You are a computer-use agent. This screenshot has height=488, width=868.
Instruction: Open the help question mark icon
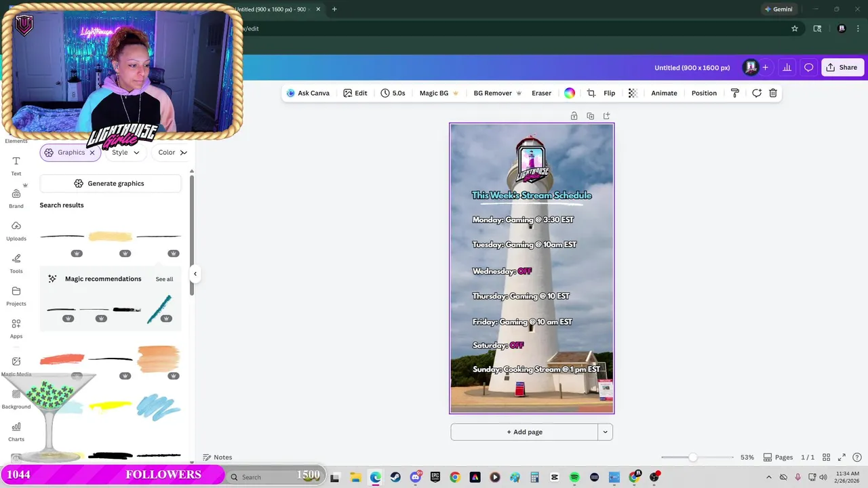[857, 457]
